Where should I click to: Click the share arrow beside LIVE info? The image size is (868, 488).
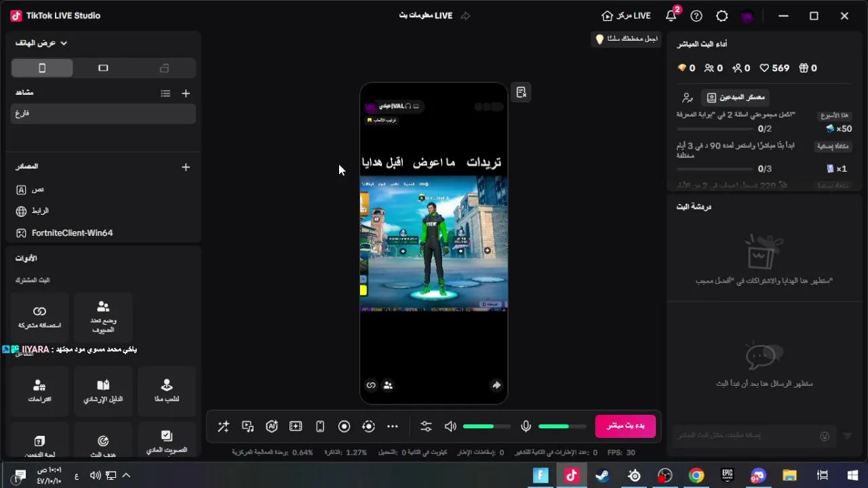pos(465,16)
